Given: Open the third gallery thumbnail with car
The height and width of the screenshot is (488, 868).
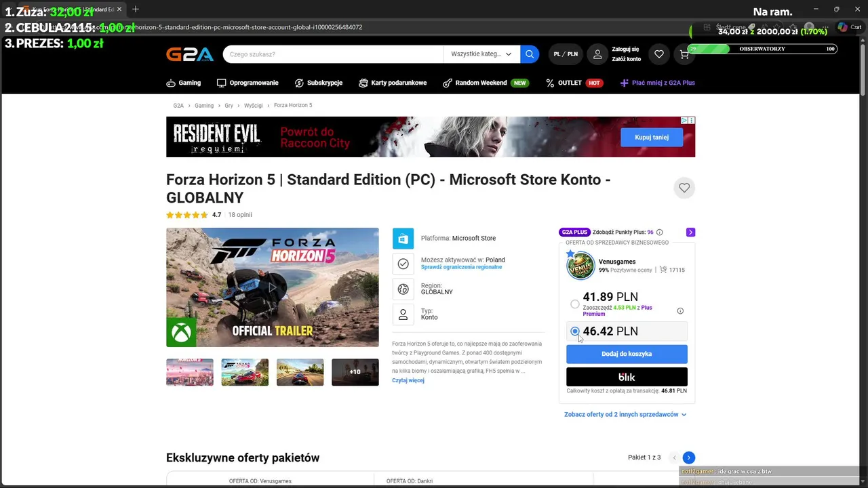Looking at the screenshot, I should [x=300, y=372].
